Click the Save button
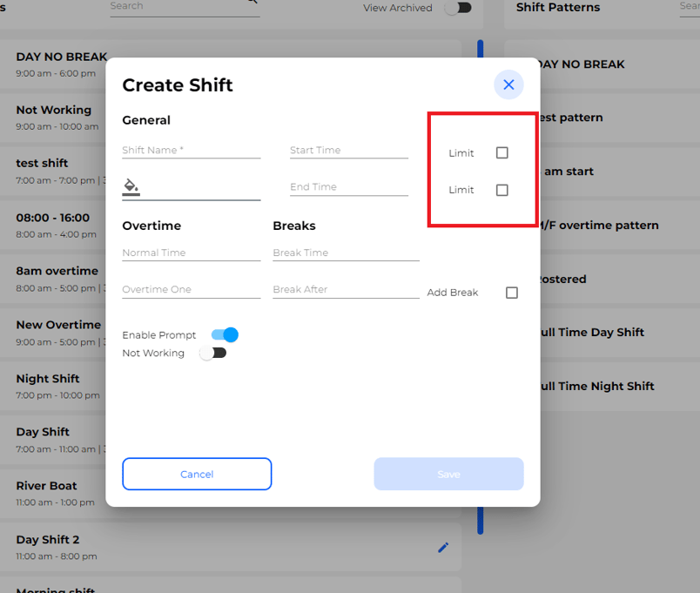Image resolution: width=700 pixels, height=593 pixels. click(448, 474)
